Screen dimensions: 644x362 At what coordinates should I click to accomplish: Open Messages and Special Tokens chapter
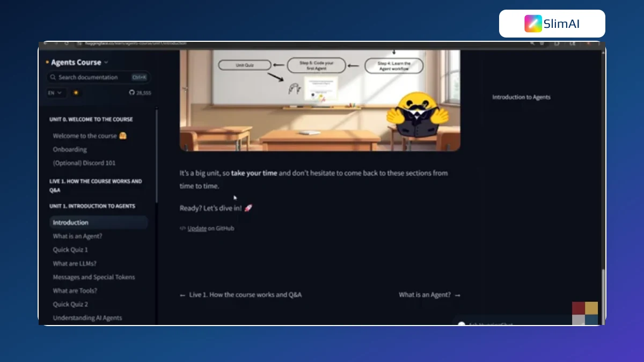(x=94, y=277)
